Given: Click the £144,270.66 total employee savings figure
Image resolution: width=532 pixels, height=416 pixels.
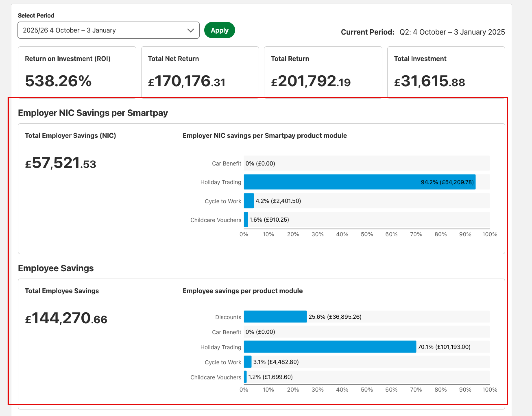Looking at the screenshot, I should 66,318.
